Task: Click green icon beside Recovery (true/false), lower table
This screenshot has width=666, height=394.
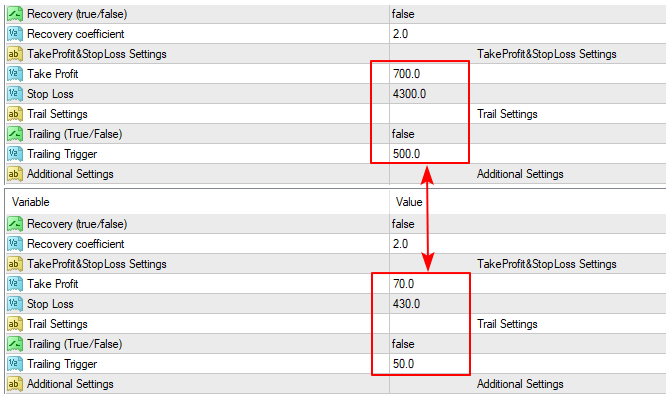Action: pyautogui.click(x=14, y=224)
